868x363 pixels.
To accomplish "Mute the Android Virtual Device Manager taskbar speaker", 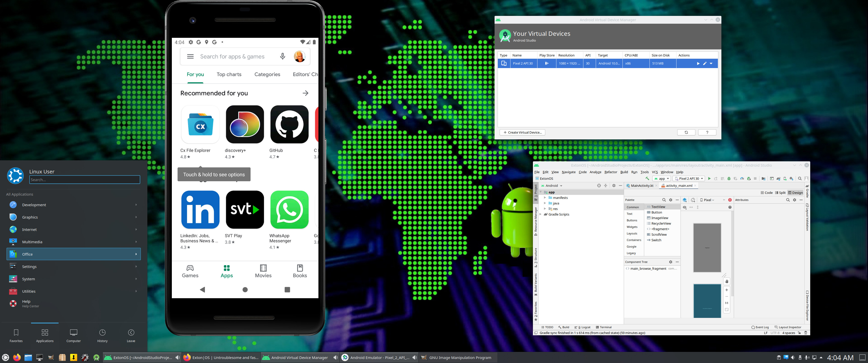I will click(x=335, y=358).
